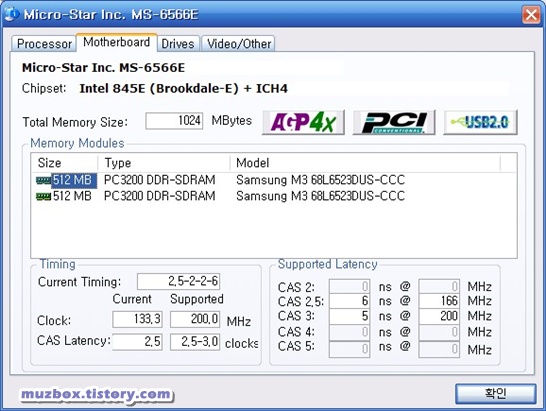Click the app icon in the title bar
Image resolution: width=546 pixels, height=411 pixels.
tap(11, 14)
